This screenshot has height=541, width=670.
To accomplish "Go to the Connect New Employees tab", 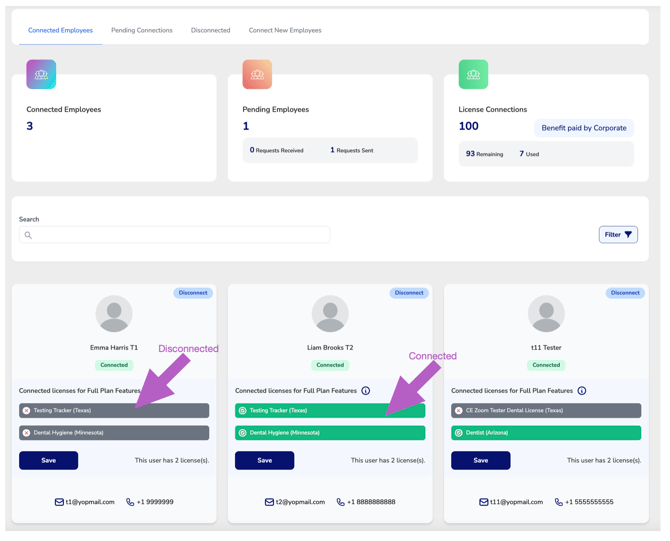I will pyautogui.click(x=285, y=30).
